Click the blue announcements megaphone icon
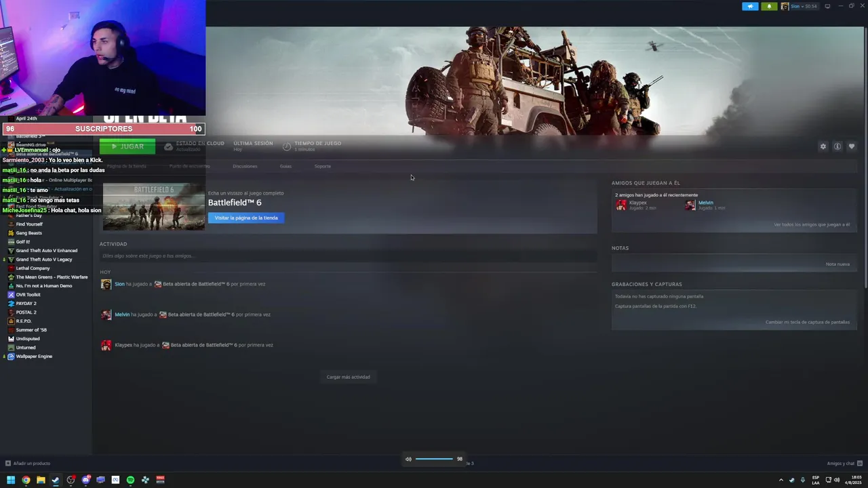The height and width of the screenshot is (488, 868). pyautogui.click(x=750, y=6)
